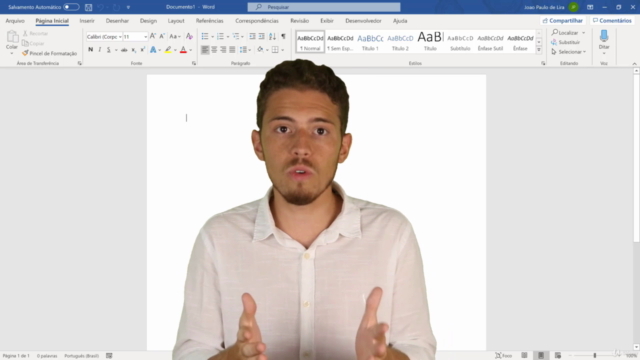Open font color dropdown arrow

(x=191, y=50)
